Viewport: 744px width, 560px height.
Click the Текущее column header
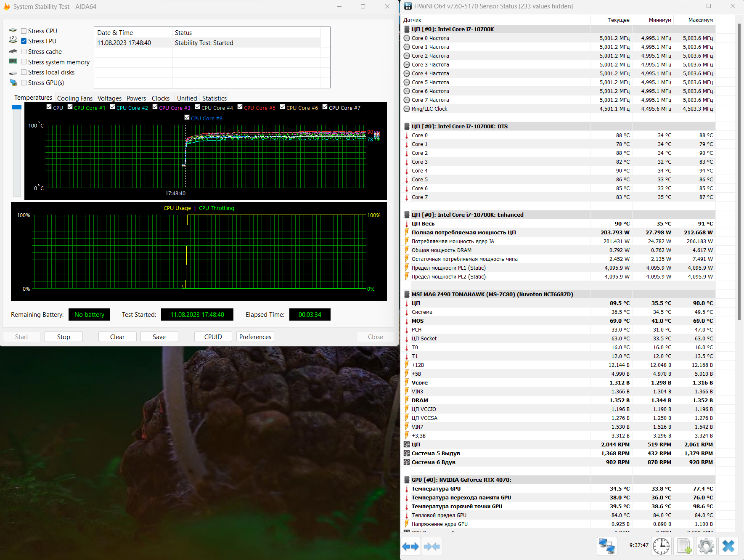[611, 20]
